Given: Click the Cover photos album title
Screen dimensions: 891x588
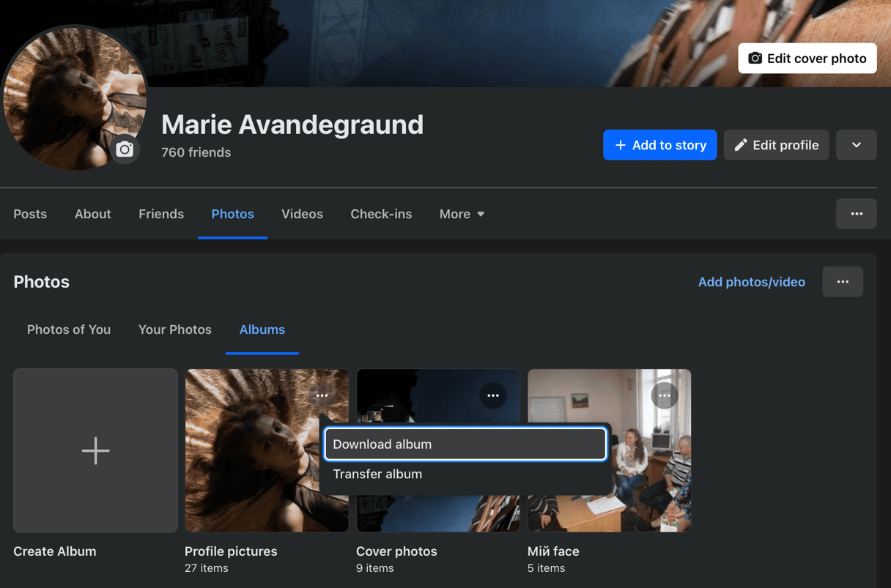Looking at the screenshot, I should (396, 551).
